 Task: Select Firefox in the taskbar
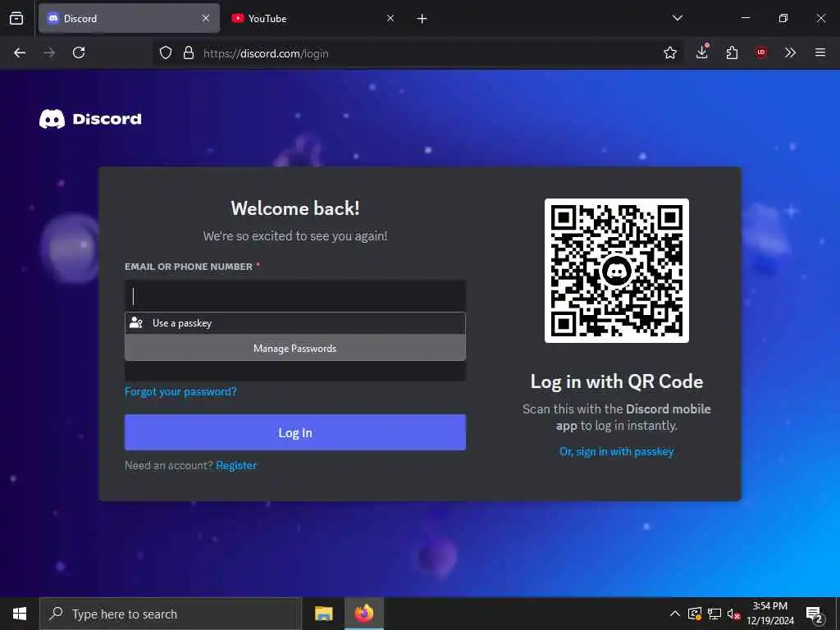click(363, 614)
